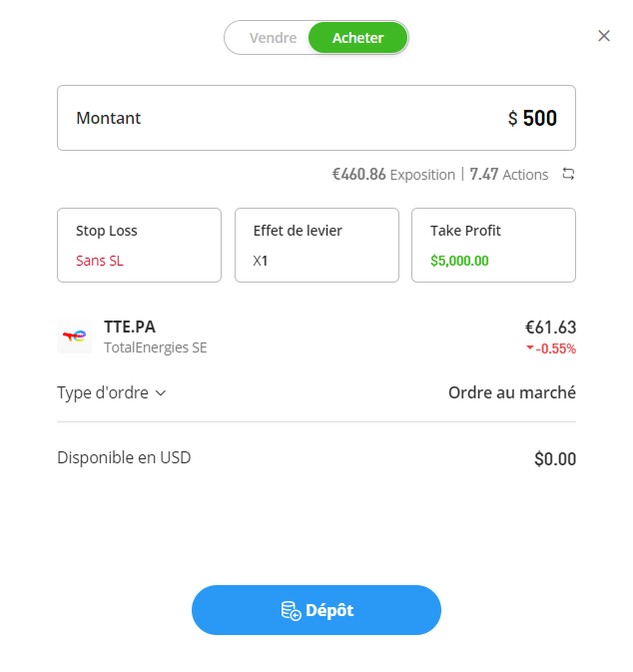Click the TotalEnergies logo icon
Screen dimensions: 633x672
pyautogui.click(x=75, y=336)
